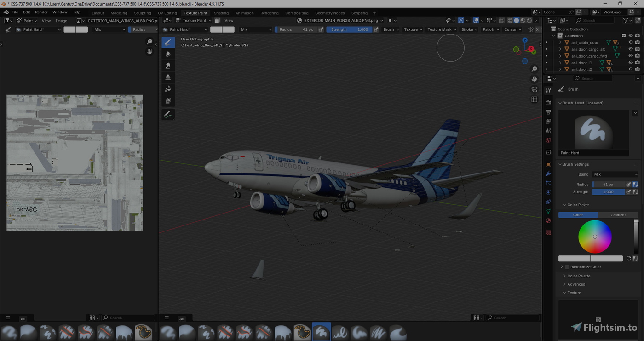Viewport: 644px width, 341px height.
Task: Activate the Clone brush tool
Action: click(168, 77)
